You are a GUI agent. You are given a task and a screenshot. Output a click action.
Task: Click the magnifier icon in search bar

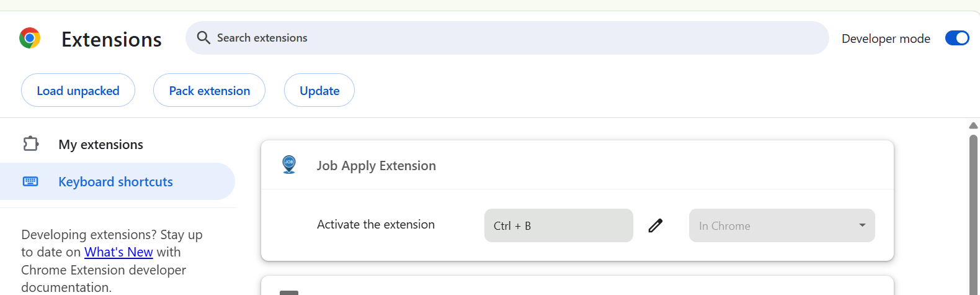point(203,38)
